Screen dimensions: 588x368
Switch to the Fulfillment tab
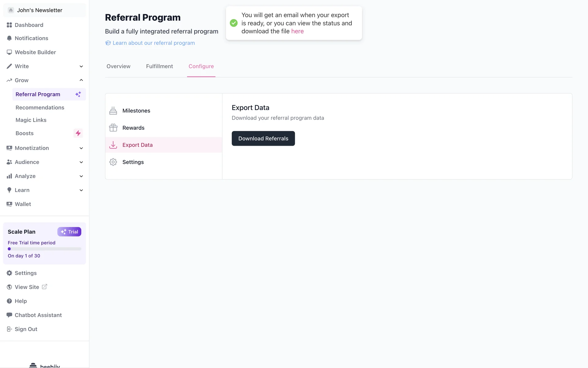(159, 66)
